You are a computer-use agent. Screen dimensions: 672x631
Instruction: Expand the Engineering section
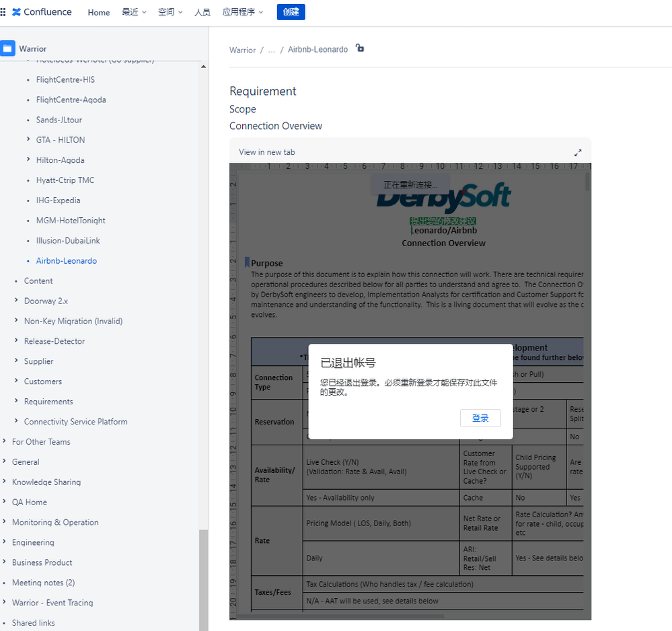[x=4, y=542]
